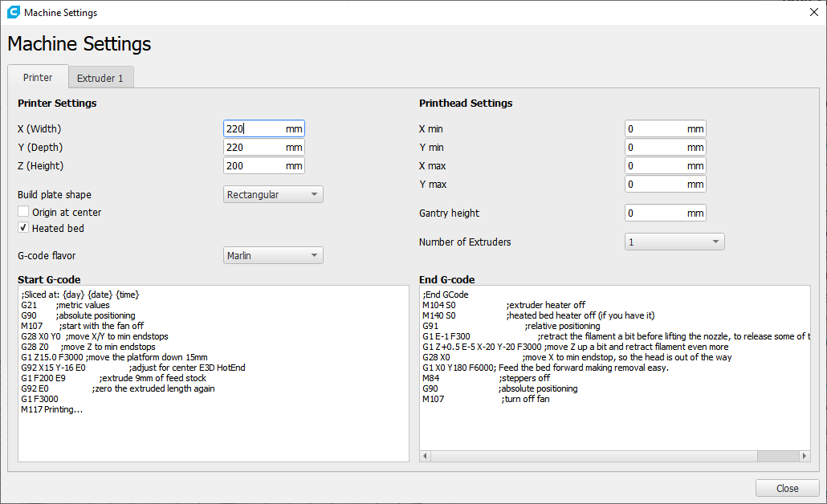Open the Marlin G-code flavor dropdown

point(273,255)
